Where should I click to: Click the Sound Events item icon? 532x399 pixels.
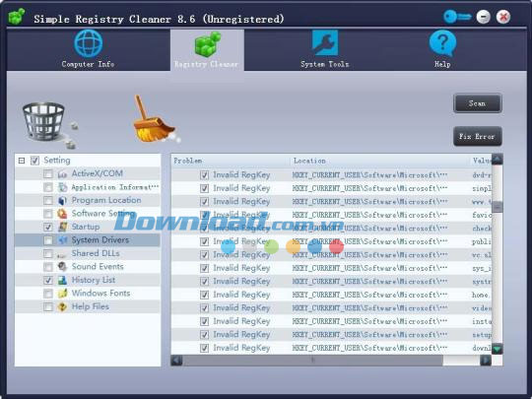[x=62, y=267]
